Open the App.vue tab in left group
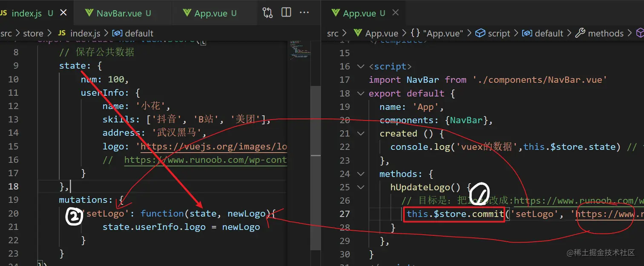Image resolution: width=644 pixels, height=266 pixels. point(210,13)
